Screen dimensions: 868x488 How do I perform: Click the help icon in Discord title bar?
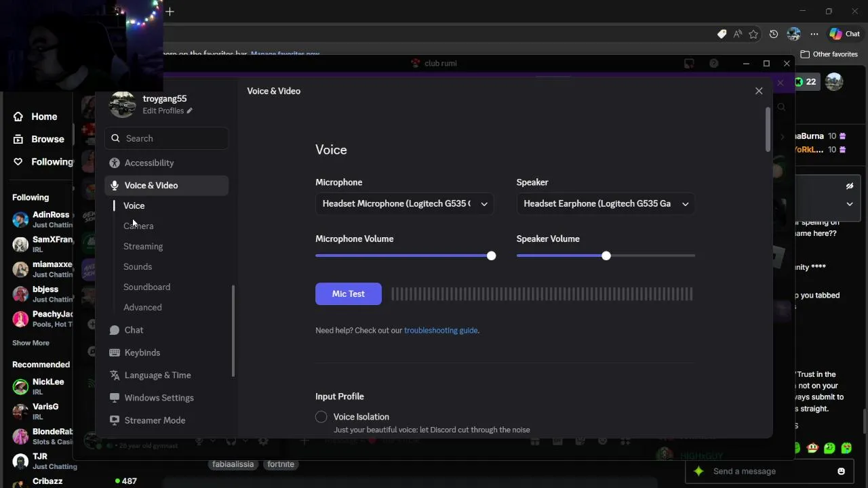pyautogui.click(x=713, y=63)
